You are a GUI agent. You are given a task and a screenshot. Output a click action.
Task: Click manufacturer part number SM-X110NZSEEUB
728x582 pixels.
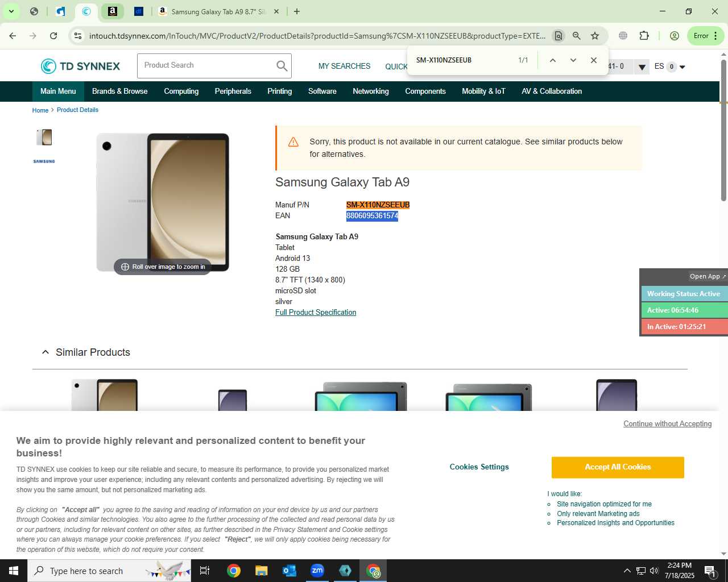378,205
